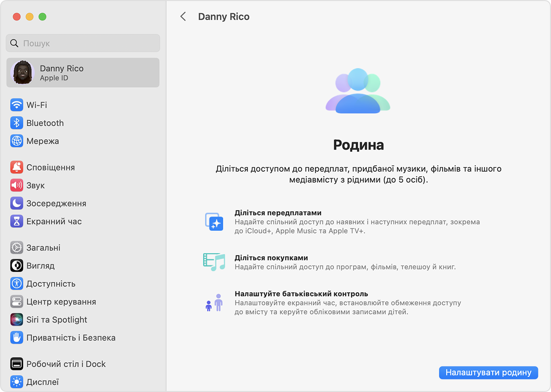Select the Bluetooth icon in the sidebar

(17, 123)
